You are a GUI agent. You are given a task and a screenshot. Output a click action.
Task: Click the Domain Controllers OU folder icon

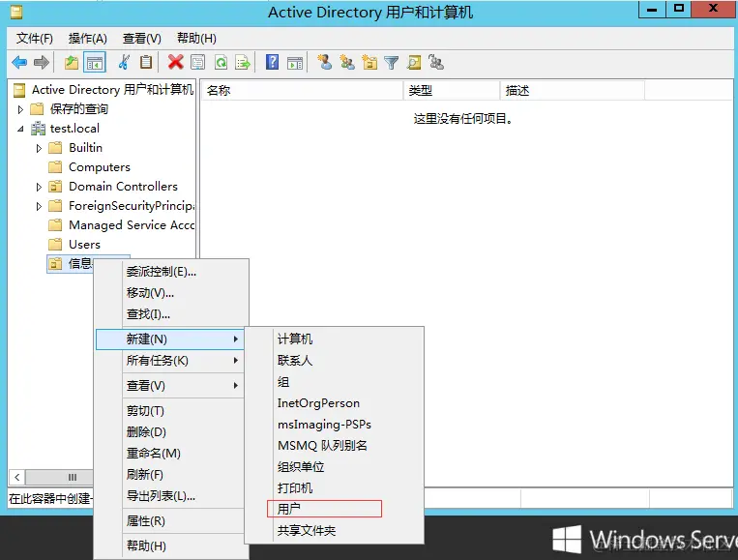55,187
